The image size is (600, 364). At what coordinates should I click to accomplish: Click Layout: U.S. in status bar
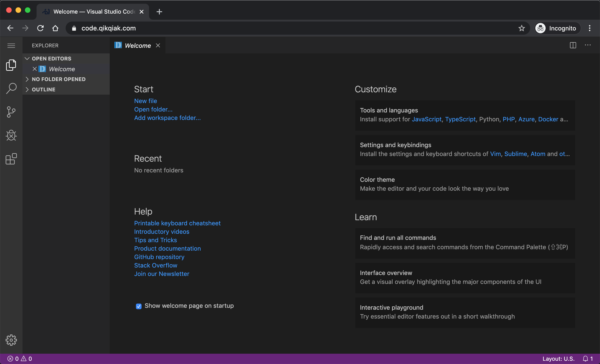[x=558, y=359]
